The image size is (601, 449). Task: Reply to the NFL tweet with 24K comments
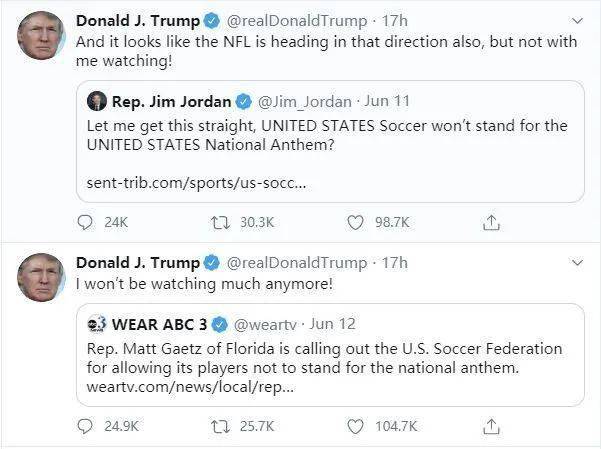click(x=85, y=222)
